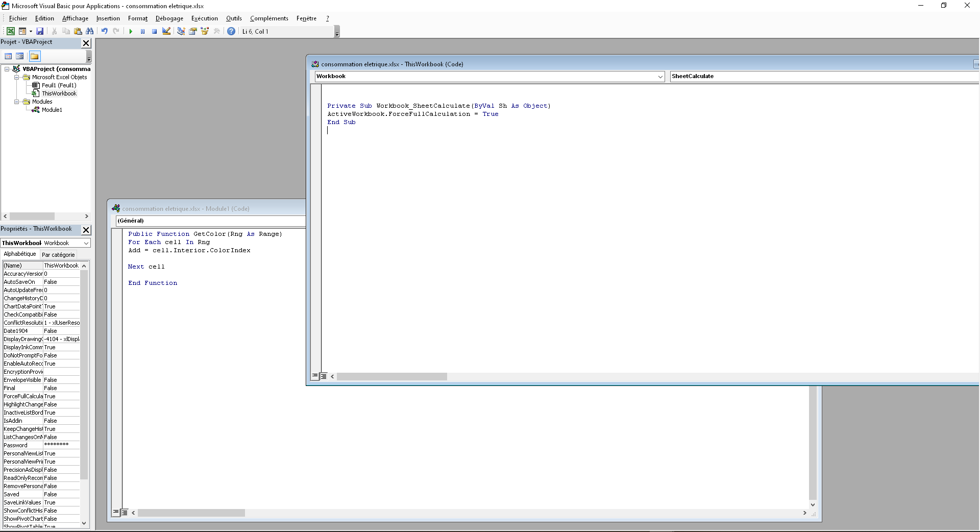Viewport: 980px width, 532px height.
Task: Toggle Full Module View button in Module1 window
Action: (x=125, y=512)
